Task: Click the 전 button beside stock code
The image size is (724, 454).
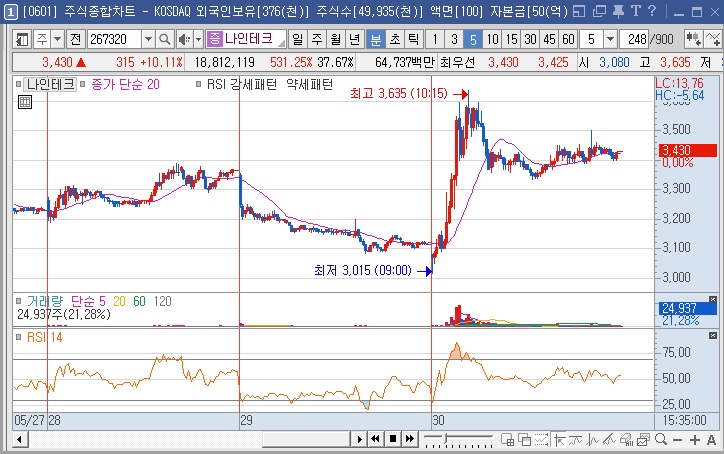Action: 76,40
